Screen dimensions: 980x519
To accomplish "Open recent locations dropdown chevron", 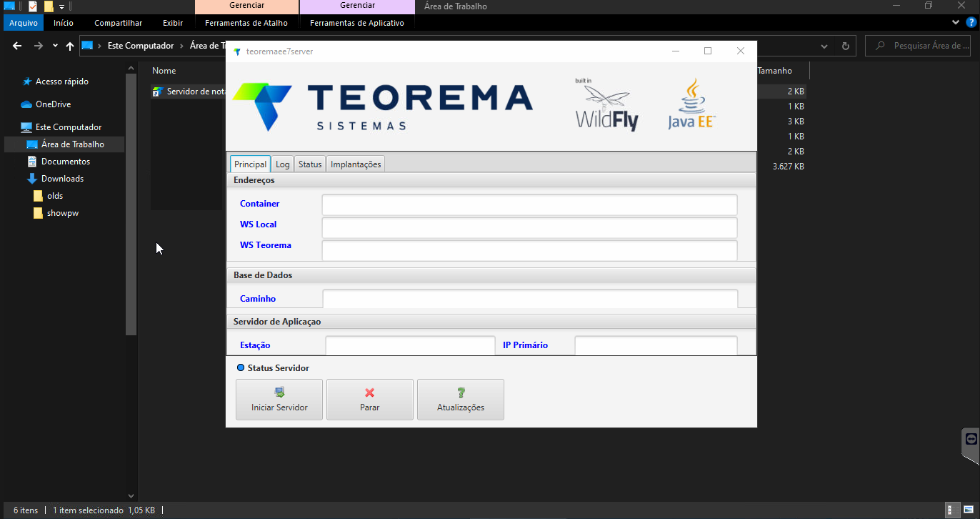I will pyautogui.click(x=56, y=46).
